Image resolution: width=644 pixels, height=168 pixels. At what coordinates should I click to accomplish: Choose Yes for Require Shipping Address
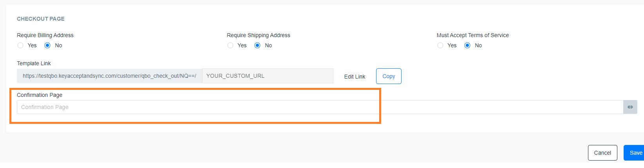point(230,45)
